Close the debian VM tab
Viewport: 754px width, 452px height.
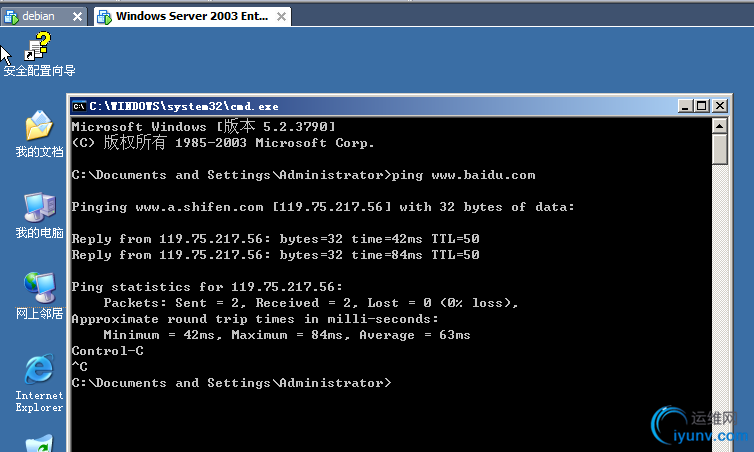[x=77, y=17]
